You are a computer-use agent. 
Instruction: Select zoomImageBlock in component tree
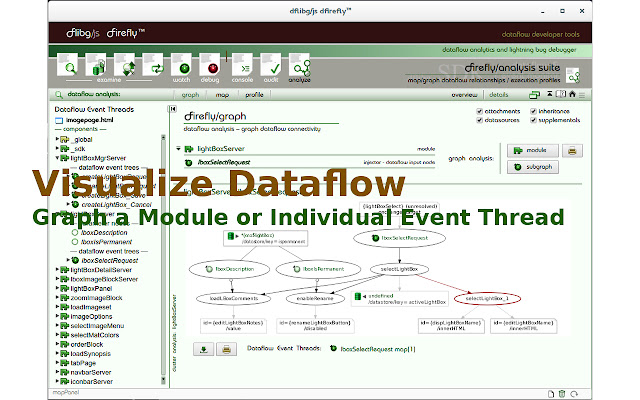pyautogui.click(x=96, y=298)
